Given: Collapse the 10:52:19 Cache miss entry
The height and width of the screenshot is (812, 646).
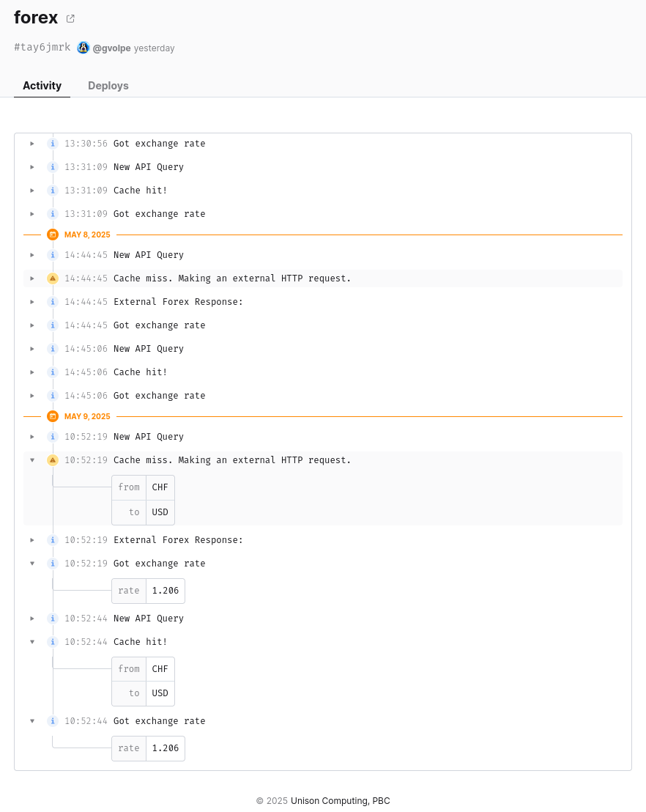Looking at the screenshot, I should pyautogui.click(x=32, y=459).
